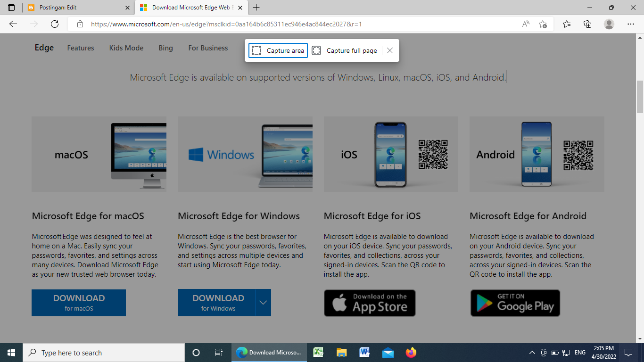644x362 pixels.
Task: Close the Postingan: Edit tab
Action: tap(127, 8)
